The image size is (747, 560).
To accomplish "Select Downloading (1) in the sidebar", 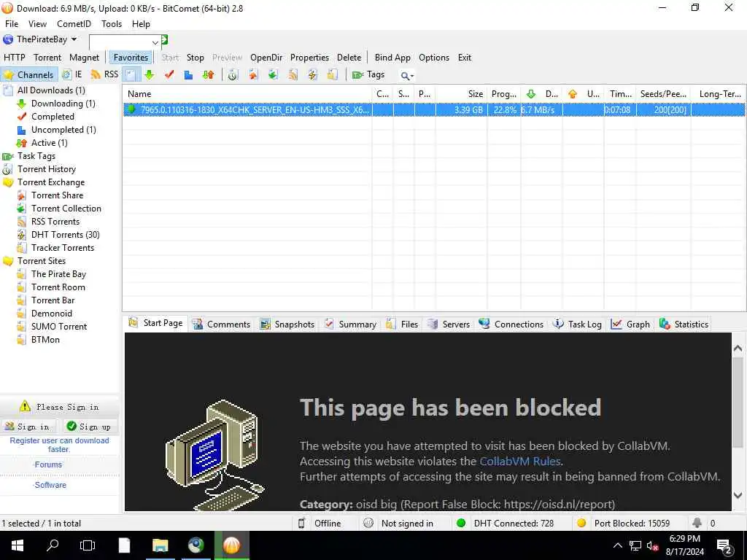I will tap(63, 104).
